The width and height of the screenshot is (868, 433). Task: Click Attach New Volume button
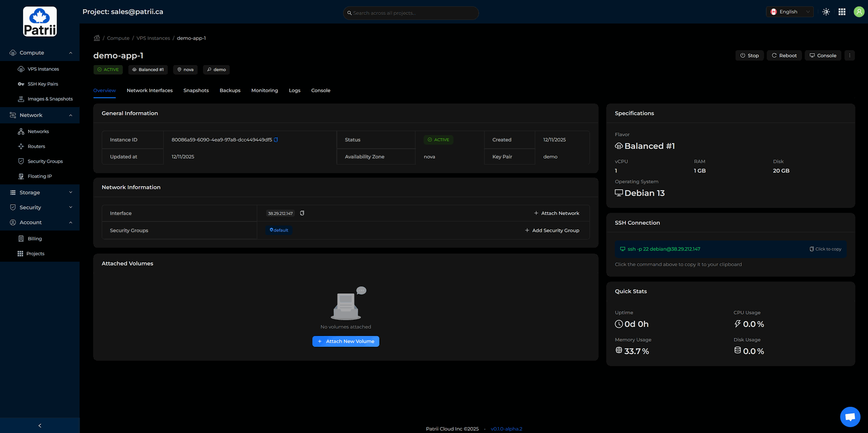click(346, 341)
